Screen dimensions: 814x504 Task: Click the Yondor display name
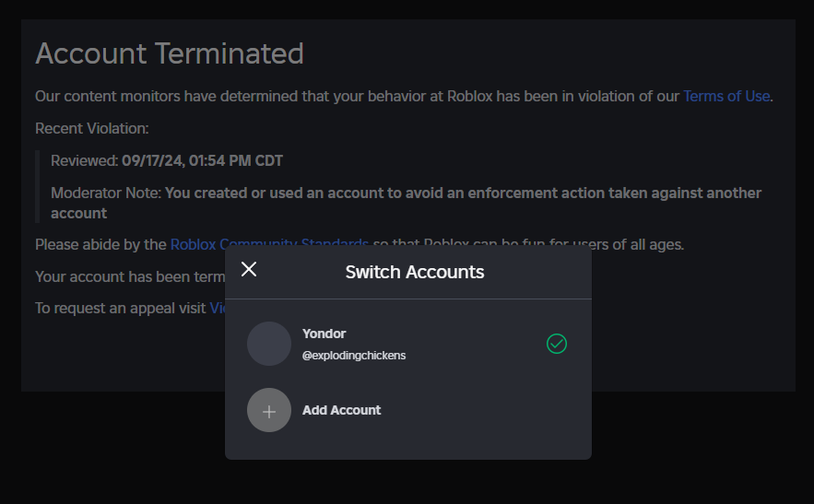coord(324,334)
